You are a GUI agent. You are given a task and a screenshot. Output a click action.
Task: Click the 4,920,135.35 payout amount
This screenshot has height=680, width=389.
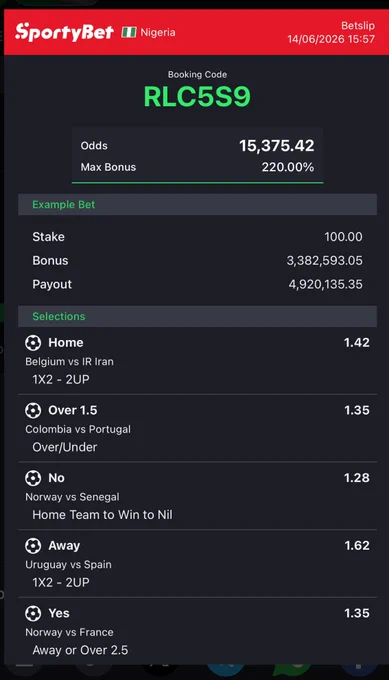pyautogui.click(x=326, y=284)
